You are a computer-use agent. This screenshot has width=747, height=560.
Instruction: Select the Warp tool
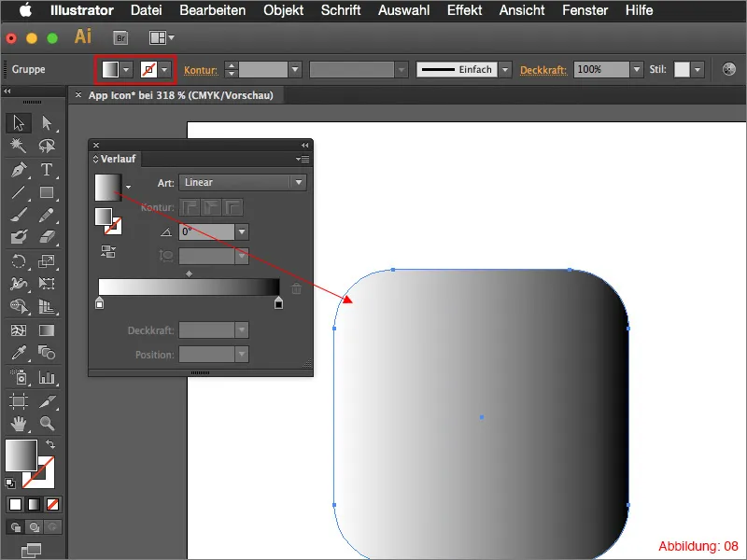(x=19, y=284)
